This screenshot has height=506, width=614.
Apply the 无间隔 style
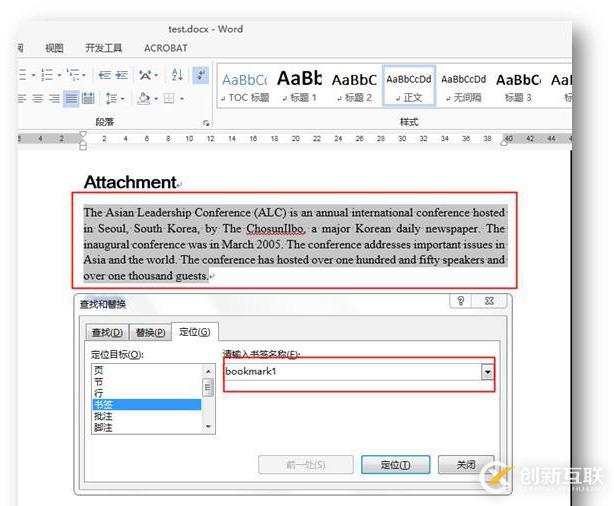pyautogui.click(x=464, y=87)
